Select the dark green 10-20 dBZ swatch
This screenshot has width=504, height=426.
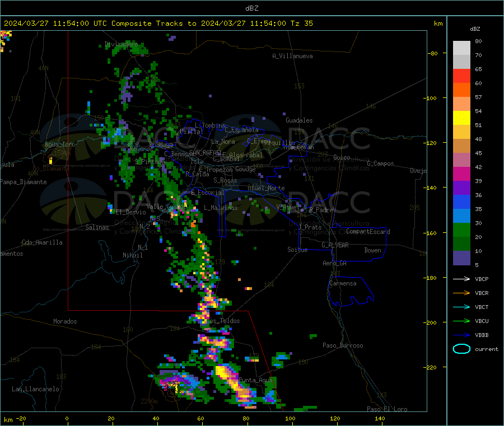[461, 244]
